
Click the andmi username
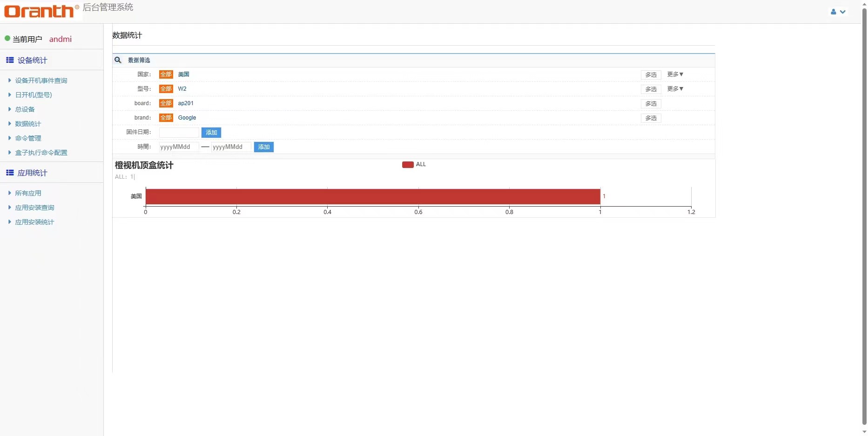click(61, 39)
